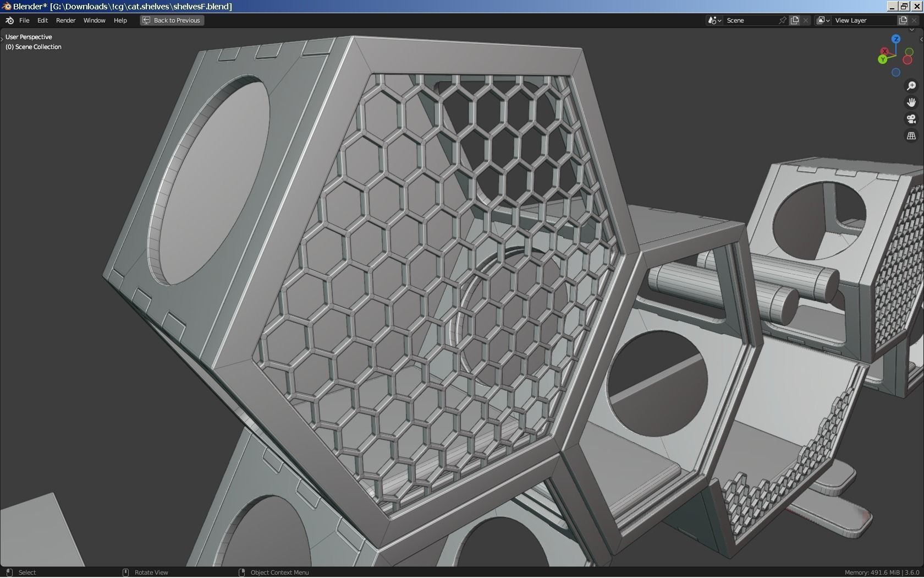Open the Edit menu
924x578 pixels.
coord(42,20)
